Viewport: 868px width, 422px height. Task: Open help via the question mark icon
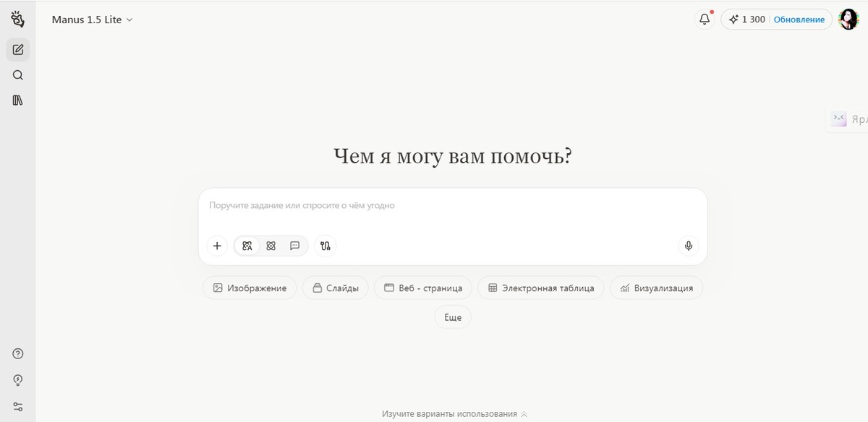17,353
